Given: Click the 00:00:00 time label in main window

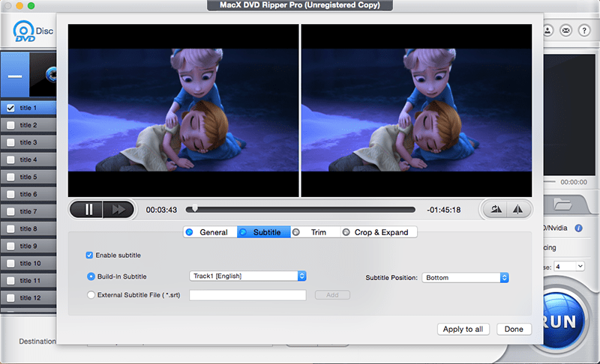Looking at the screenshot, I should (x=574, y=182).
